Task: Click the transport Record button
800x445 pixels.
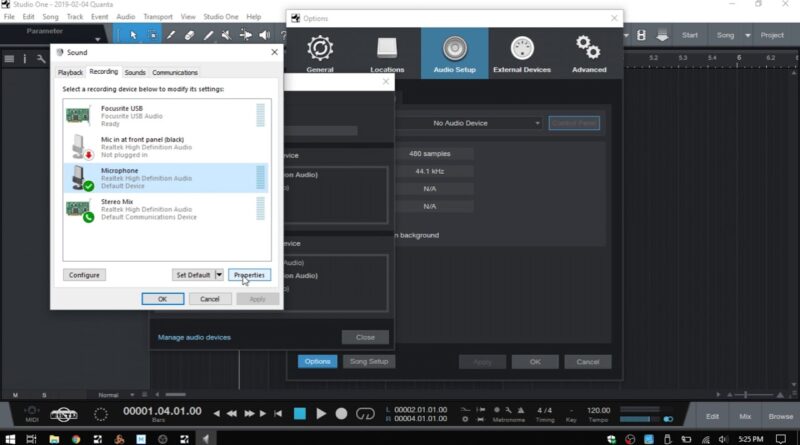Action: pyautogui.click(x=341, y=413)
